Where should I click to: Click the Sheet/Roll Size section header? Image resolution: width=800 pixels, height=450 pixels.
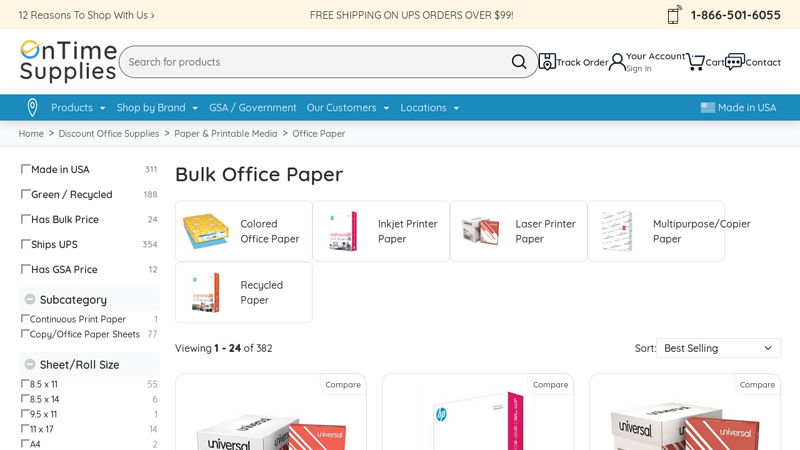coord(89,364)
